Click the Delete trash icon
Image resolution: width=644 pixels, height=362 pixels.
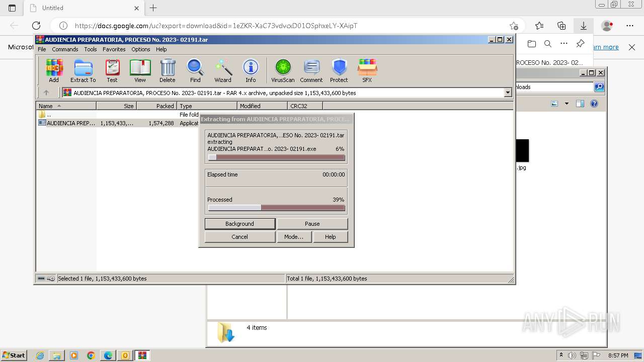coord(168,70)
